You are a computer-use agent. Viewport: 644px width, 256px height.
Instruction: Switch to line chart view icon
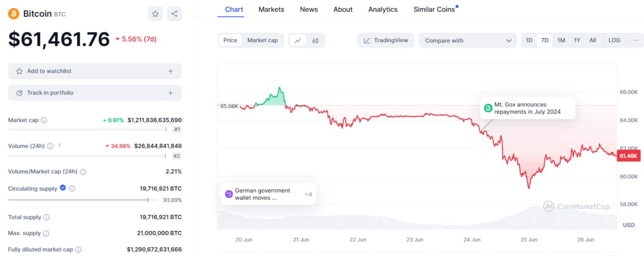pyautogui.click(x=298, y=40)
